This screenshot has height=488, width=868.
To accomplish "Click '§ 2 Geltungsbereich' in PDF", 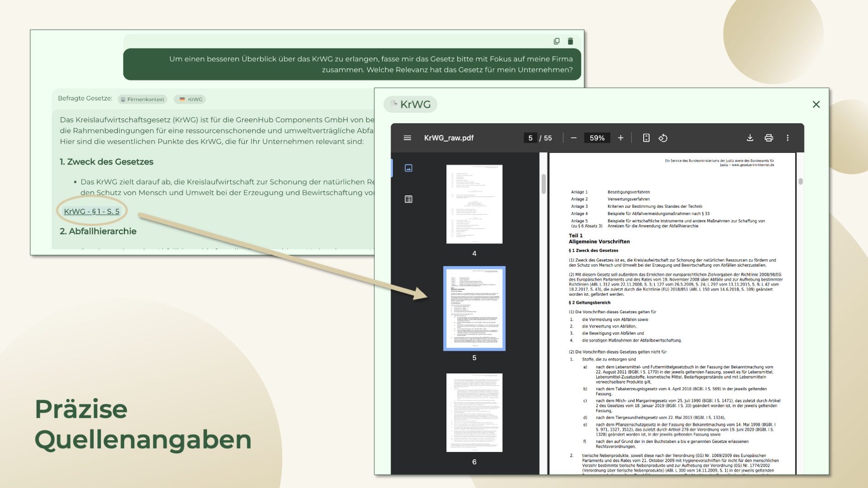I will [x=589, y=303].
